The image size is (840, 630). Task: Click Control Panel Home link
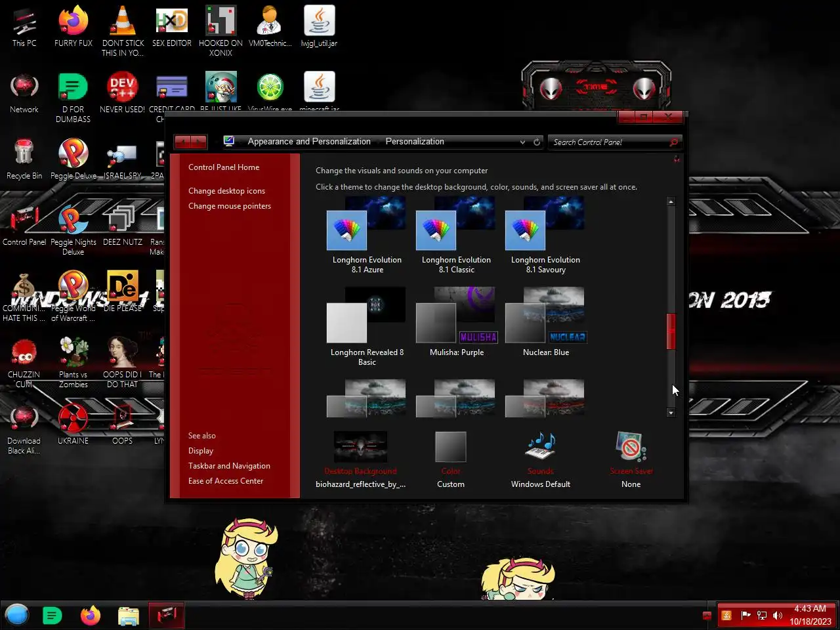coord(224,167)
